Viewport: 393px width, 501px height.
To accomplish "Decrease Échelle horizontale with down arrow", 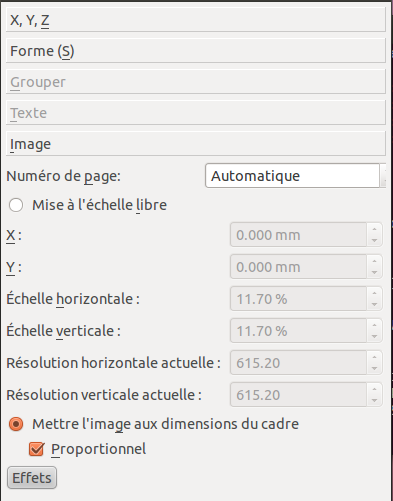I will pyautogui.click(x=374, y=305).
